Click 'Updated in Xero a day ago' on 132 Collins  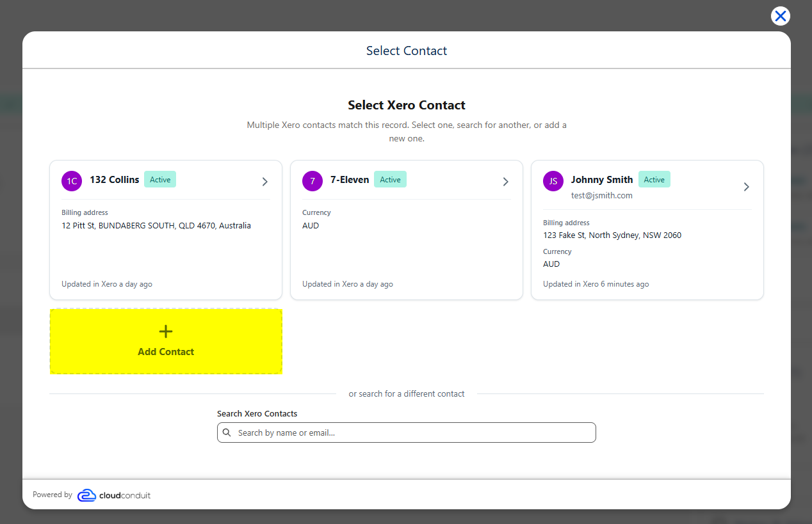[x=107, y=284]
